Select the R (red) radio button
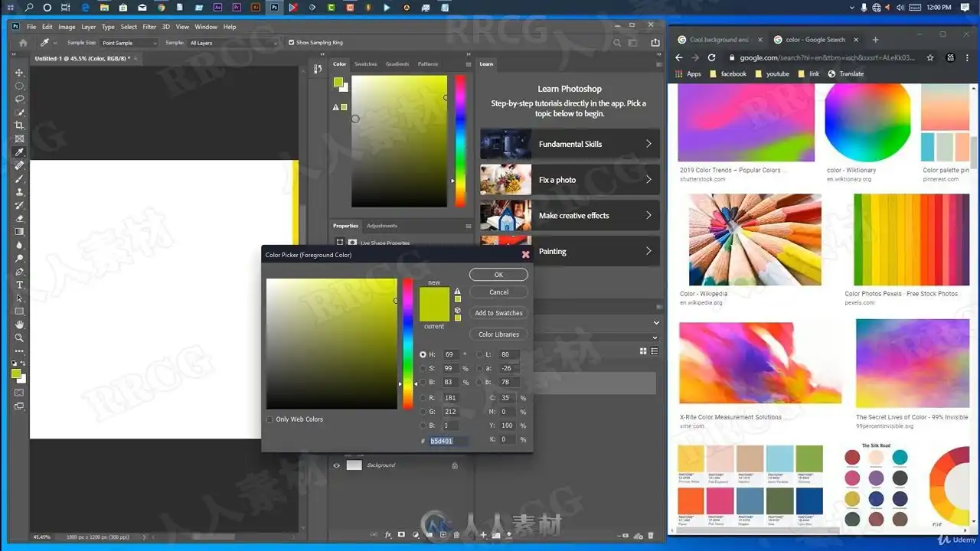This screenshot has width=980, height=551. (x=423, y=398)
